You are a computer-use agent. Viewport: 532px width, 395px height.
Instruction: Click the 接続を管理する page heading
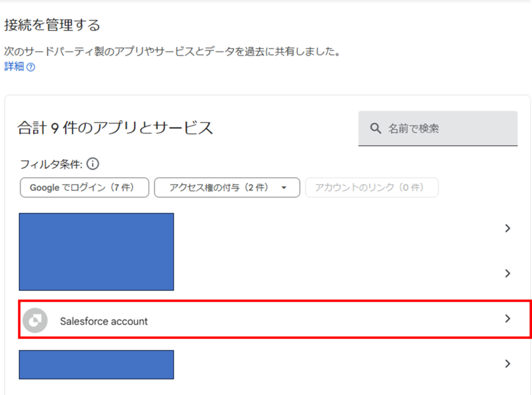click(52, 25)
